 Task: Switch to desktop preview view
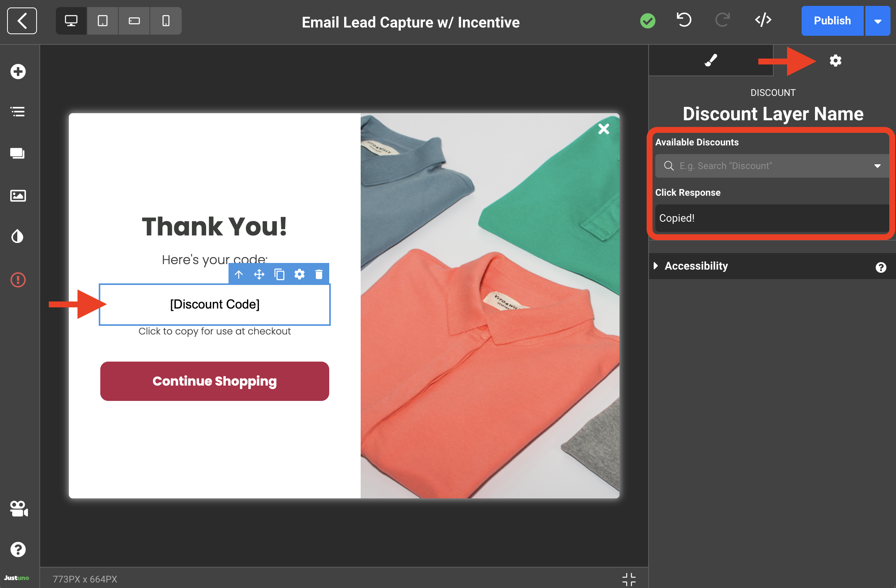pos(71,20)
